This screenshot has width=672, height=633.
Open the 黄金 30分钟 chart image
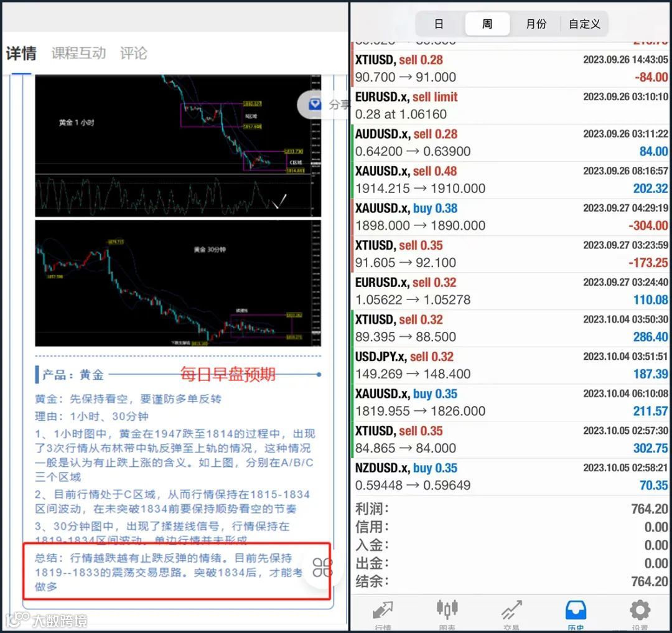coord(178,283)
